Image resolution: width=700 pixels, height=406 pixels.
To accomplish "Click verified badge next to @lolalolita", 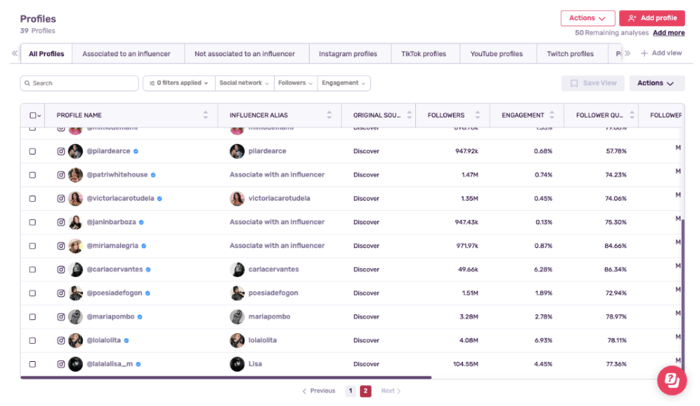I will pos(127,340).
